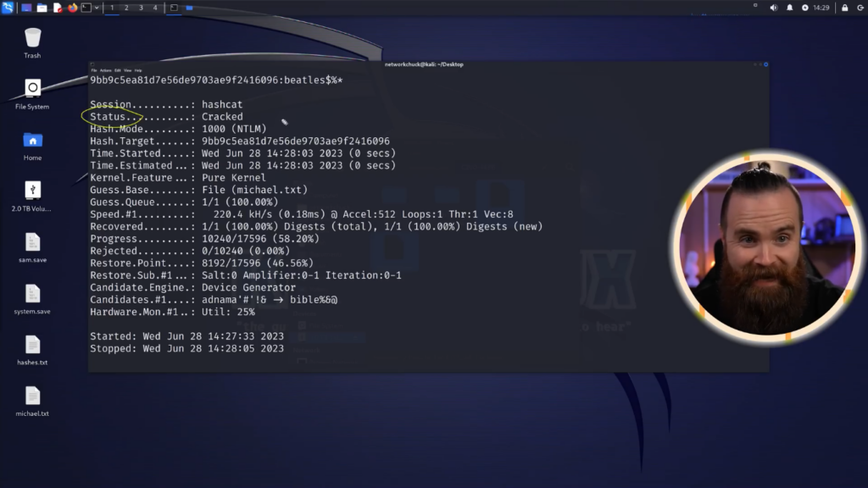Click the show desktop panel icon

coord(26,8)
